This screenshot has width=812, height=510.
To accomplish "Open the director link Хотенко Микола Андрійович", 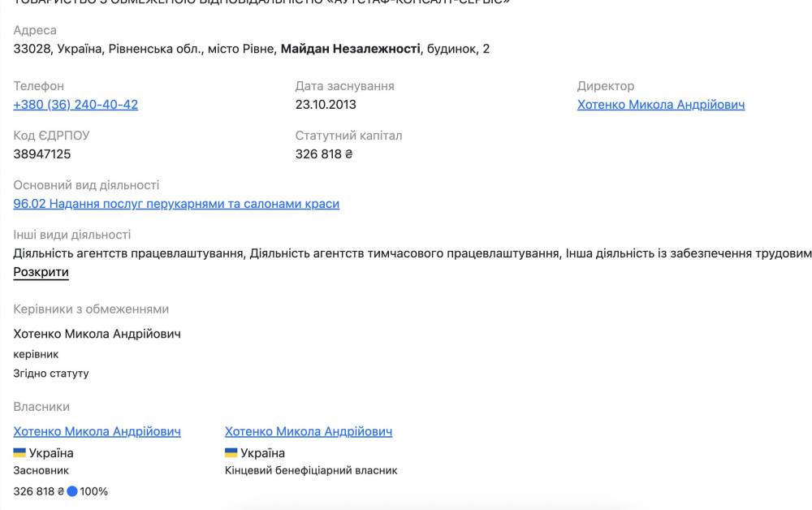I will 660,105.
